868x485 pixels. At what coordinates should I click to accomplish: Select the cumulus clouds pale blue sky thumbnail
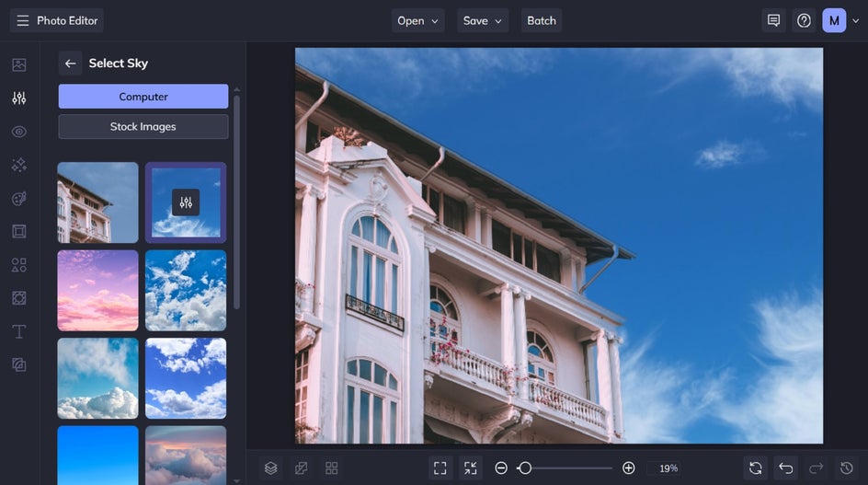98,378
